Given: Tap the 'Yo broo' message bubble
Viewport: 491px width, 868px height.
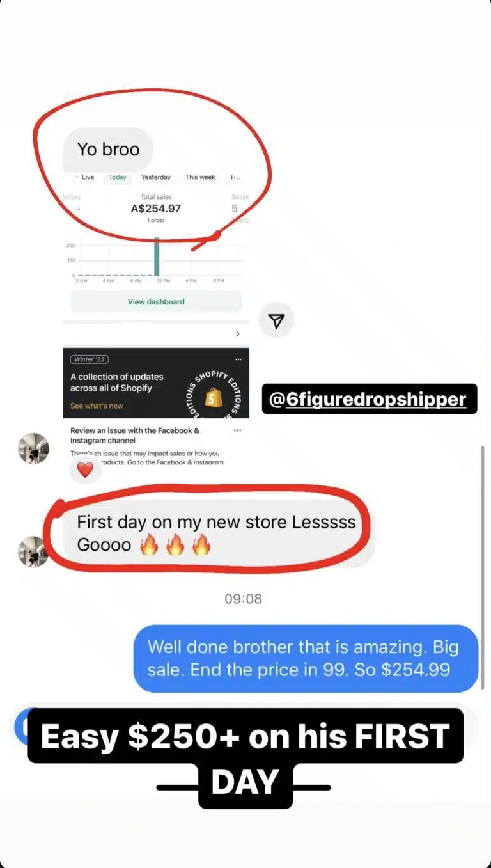Looking at the screenshot, I should (108, 149).
